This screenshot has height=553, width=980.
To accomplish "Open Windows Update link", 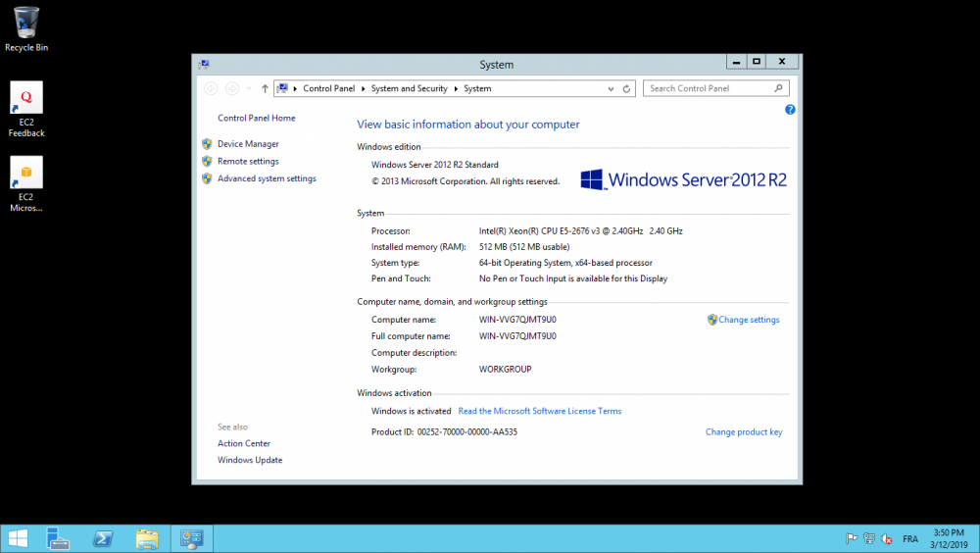I will click(250, 460).
